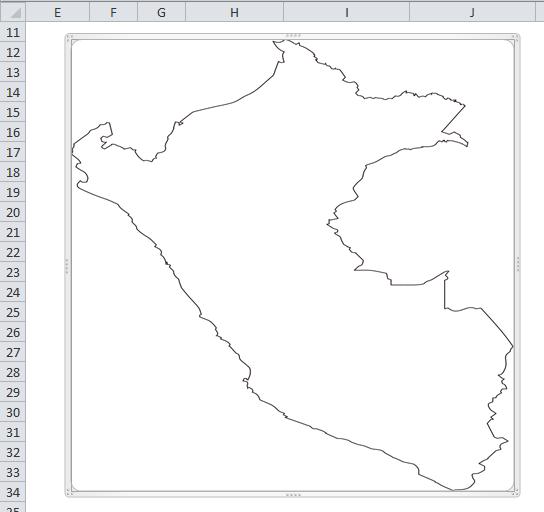Click the chart's top-left corner handle
The width and height of the screenshot is (544, 512).
click(x=68, y=37)
